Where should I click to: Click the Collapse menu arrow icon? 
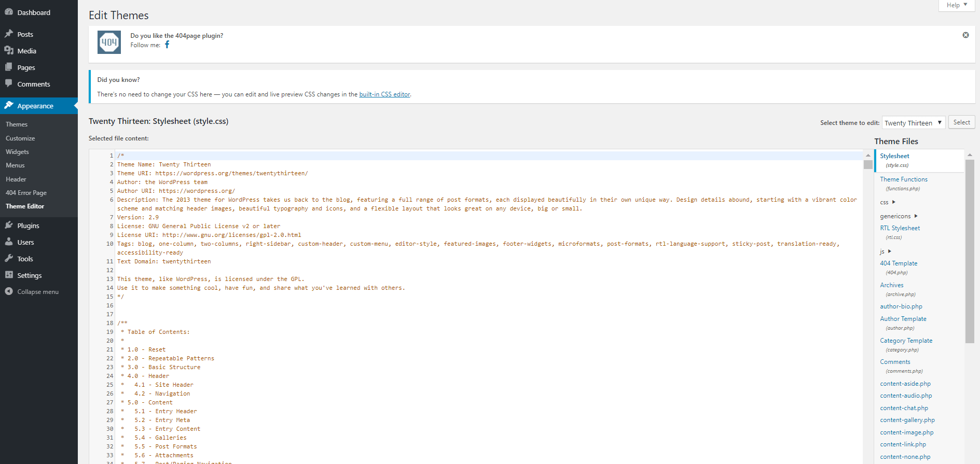pos(9,291)
